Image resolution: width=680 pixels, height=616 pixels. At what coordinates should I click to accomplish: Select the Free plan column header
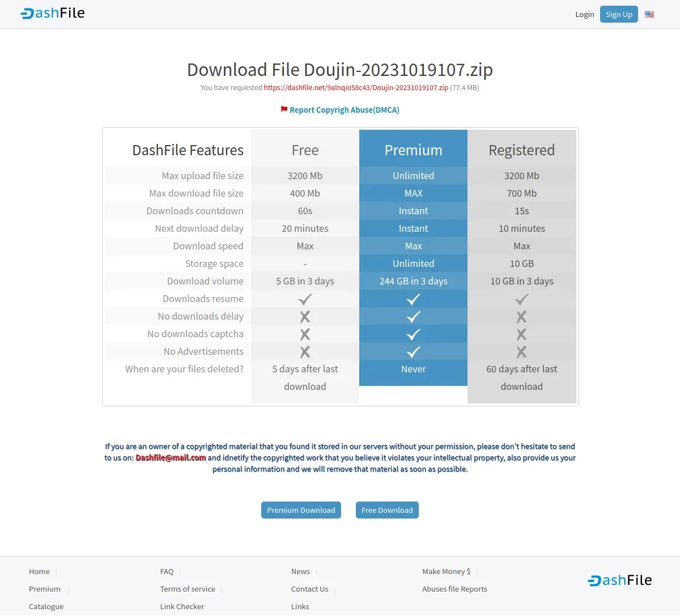pos(305,150)
